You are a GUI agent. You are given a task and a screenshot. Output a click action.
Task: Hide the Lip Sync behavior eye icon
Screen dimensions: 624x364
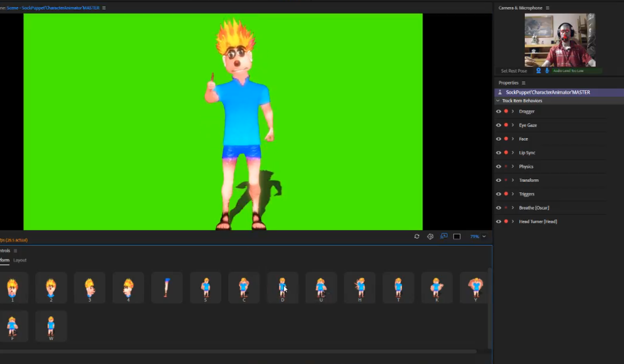(x=498, y=153)
